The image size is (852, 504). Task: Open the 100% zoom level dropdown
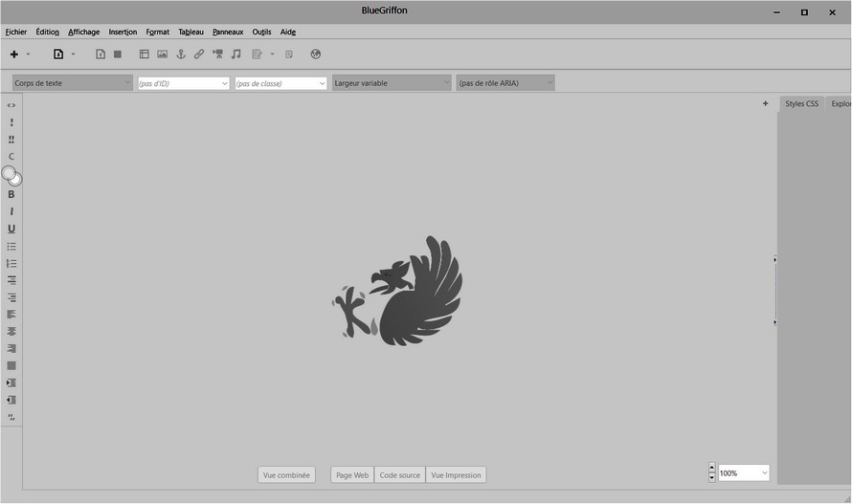744,473
